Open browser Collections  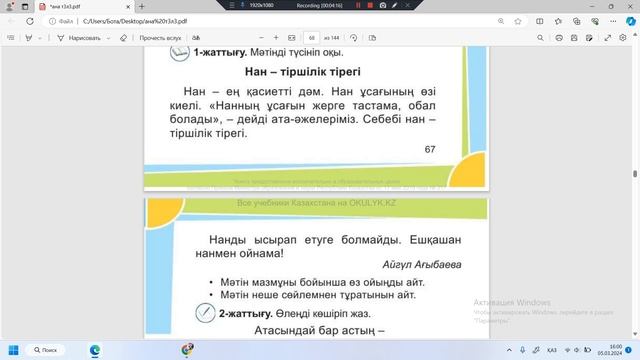pyautogui.click(x=576, y=21)
